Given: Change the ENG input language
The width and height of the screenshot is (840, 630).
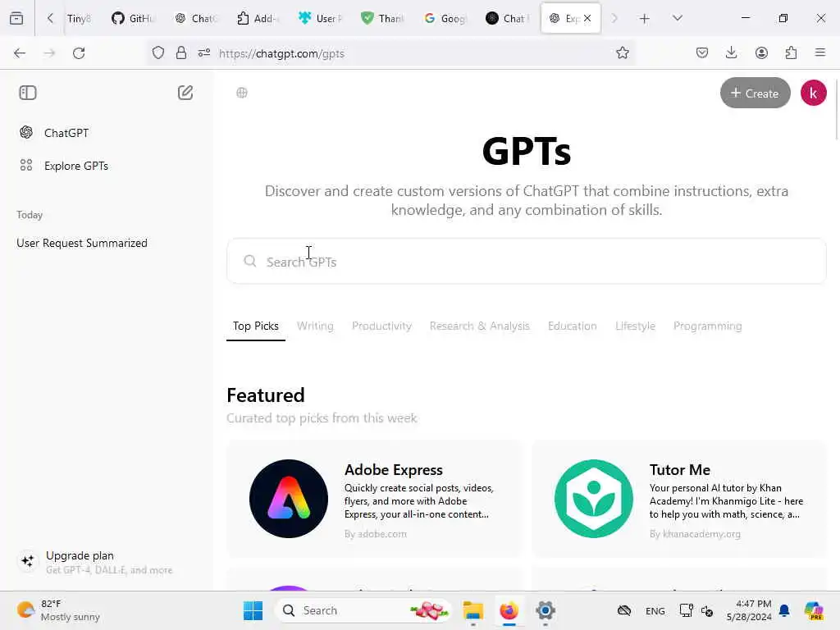Looking at the screenshot, I should (x=655, y=610).
